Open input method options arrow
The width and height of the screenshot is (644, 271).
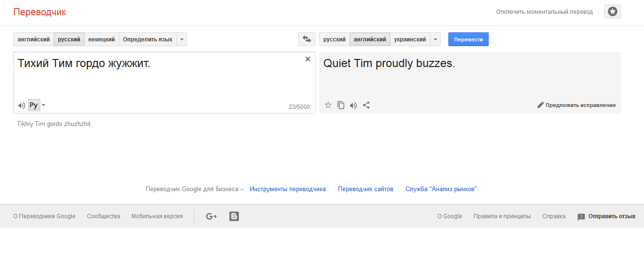pyautogui.click(x=44, y=105)
